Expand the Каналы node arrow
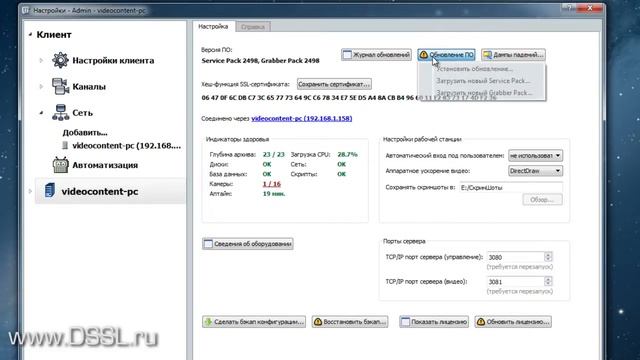Screen dimensions: 640x360 click(41, 87)
